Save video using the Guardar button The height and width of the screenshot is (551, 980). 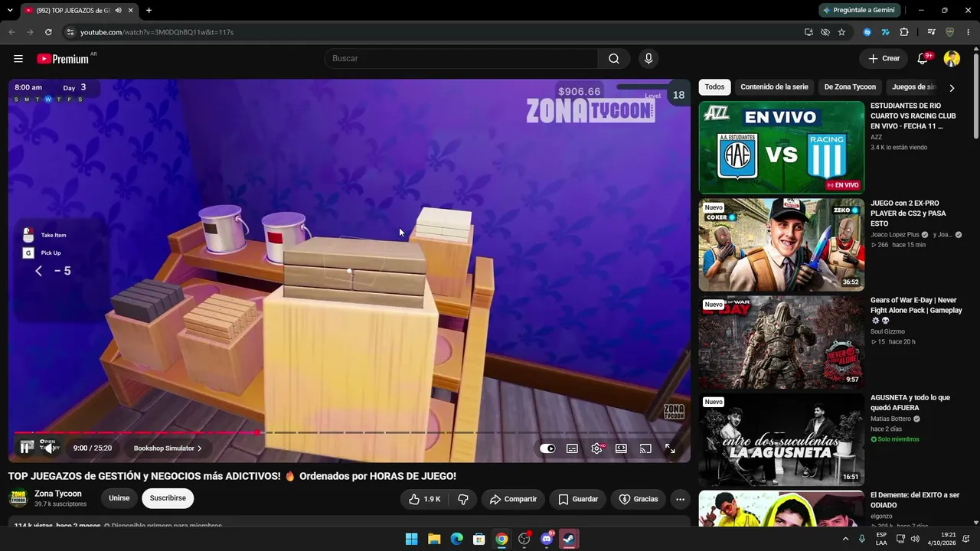(x=577, y=499)
